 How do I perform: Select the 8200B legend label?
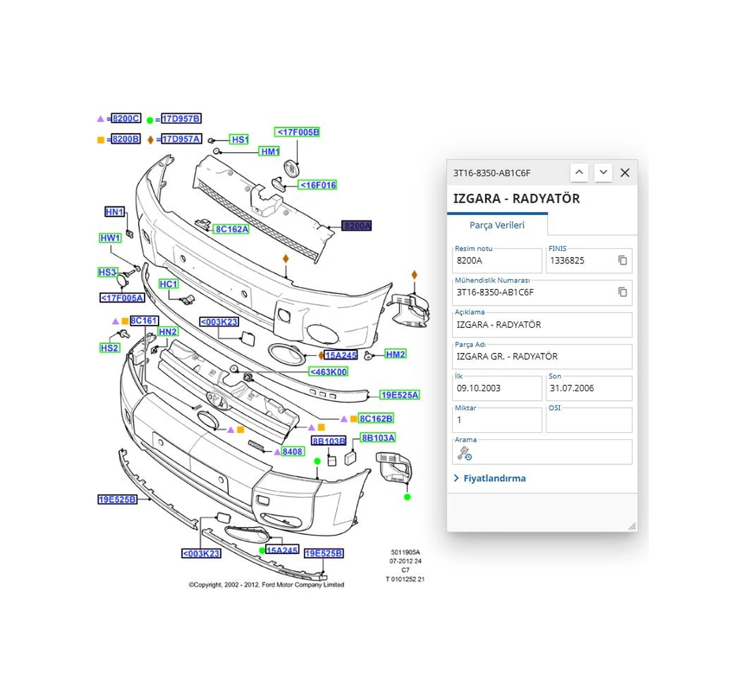pyautogui.click(x=126, y=139)
